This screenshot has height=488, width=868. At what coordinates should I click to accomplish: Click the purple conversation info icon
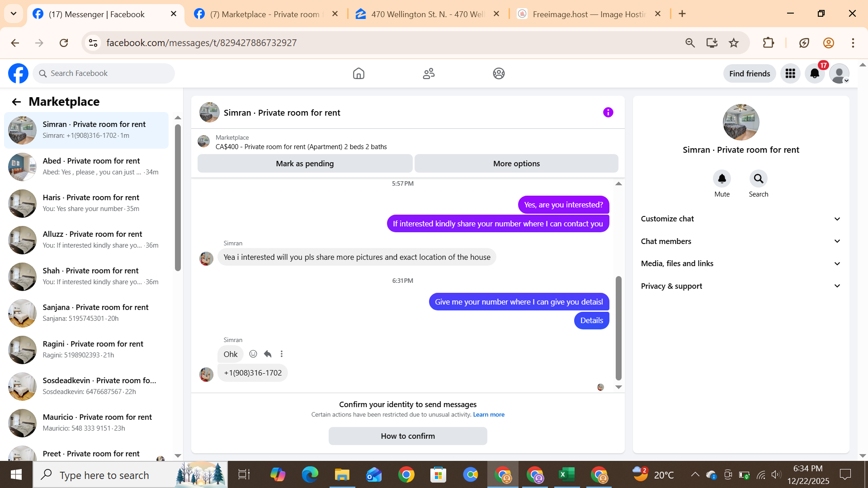coord(608,113)
